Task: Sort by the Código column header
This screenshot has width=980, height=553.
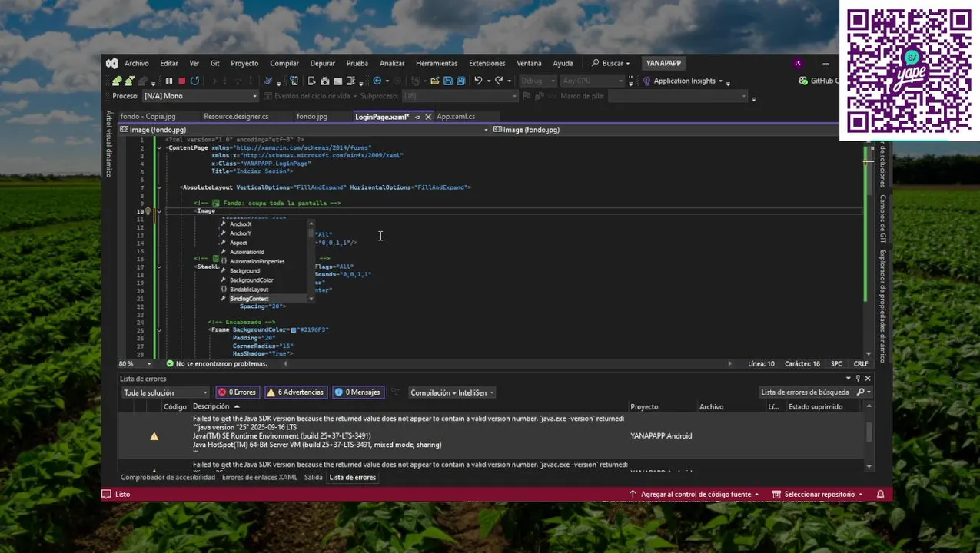Action: (x=174, y=406)
